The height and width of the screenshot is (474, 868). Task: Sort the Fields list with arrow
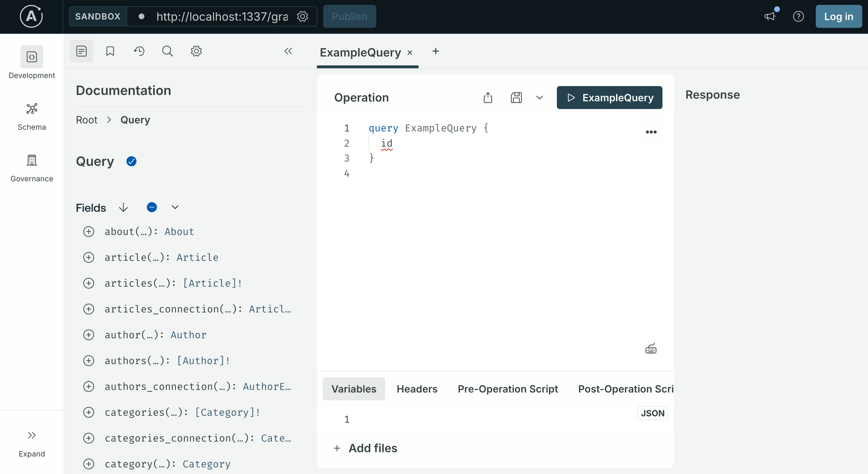pos(123,207)
